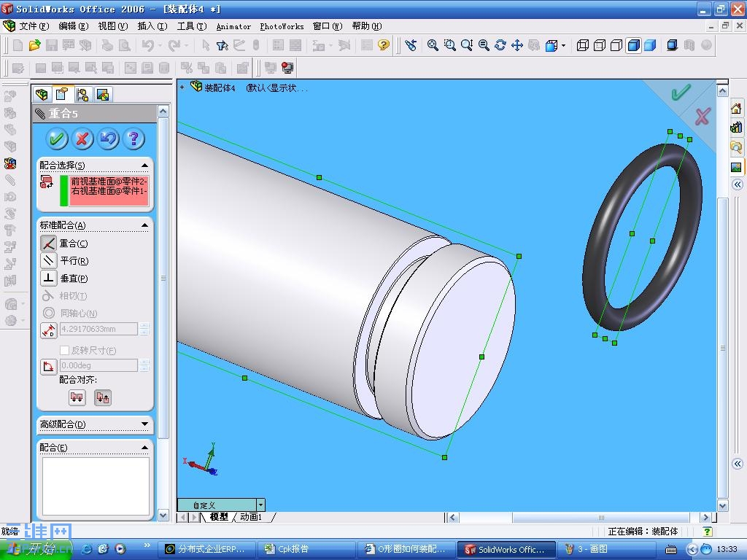The image size is (747, 560).
Task: Click the Pan view icon
Action: 517,45
